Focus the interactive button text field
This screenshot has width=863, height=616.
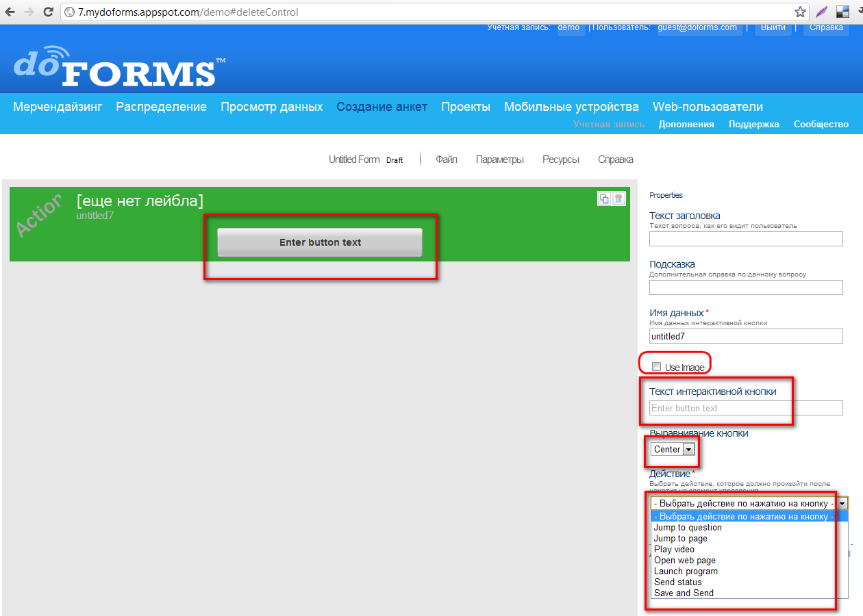pos(746,408)
